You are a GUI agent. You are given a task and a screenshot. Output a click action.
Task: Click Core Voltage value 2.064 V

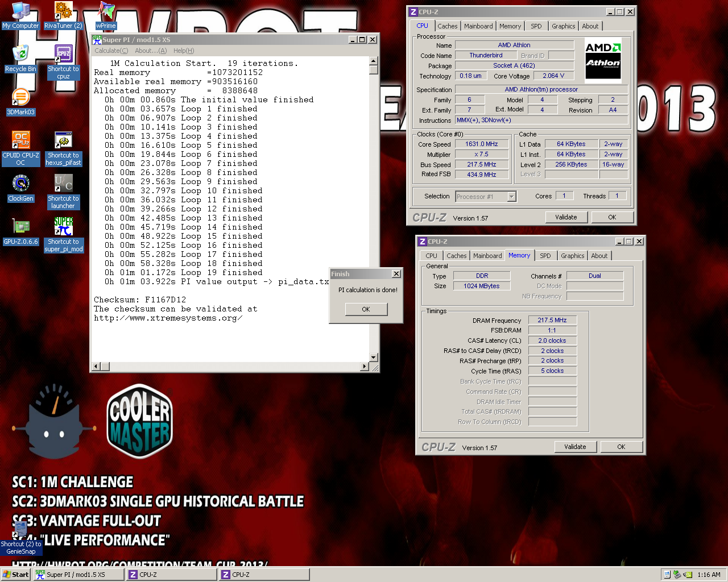tap(553, 76)
